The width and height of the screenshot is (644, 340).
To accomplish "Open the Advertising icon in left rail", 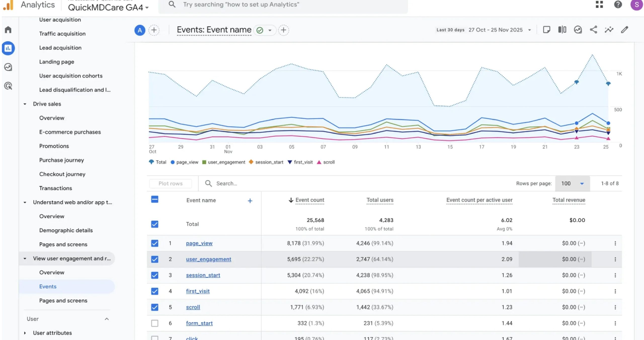I will tap(8, 86).
